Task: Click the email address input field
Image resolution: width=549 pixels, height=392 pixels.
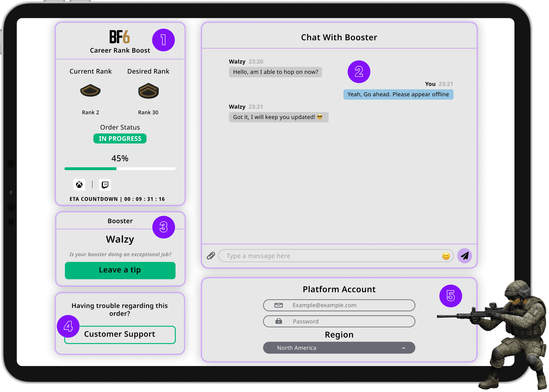Action: (339, 305)
